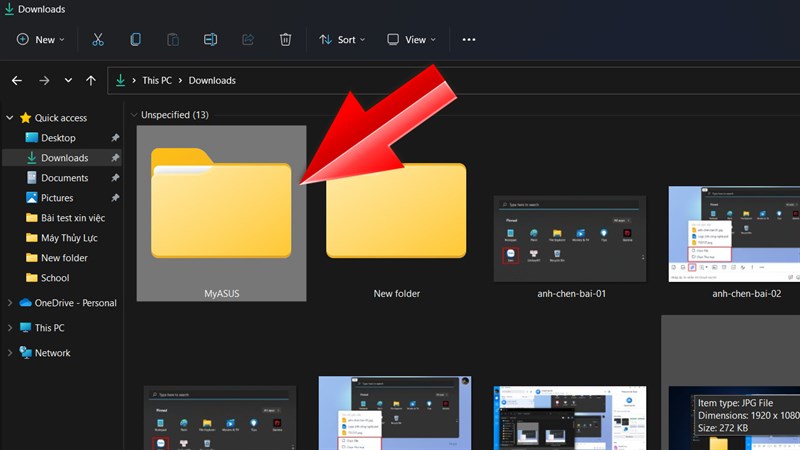The width and height of the screenshot is (800, 450).
Task: Open the recent locations chevron dropdown
Action: click(68, 81)
